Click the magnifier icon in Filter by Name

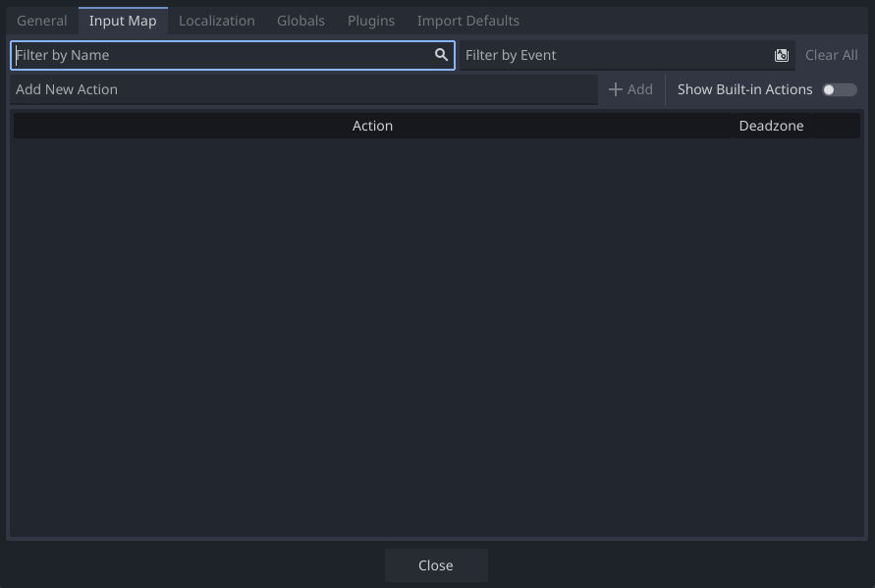[x=442, y=55]
